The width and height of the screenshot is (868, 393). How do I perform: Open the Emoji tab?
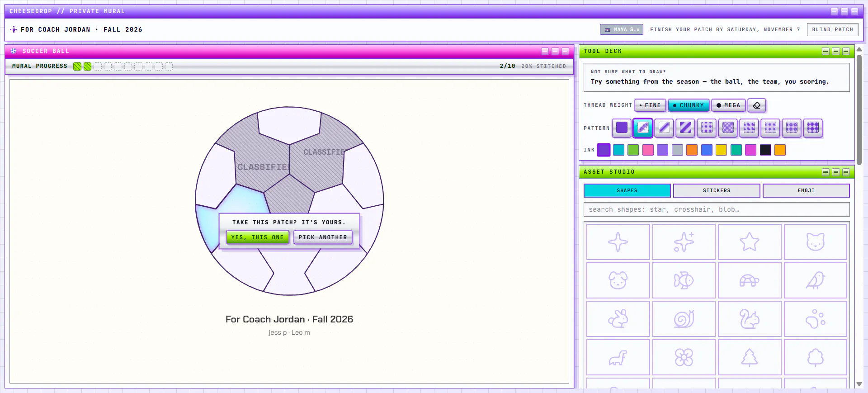tap(806, 190)
